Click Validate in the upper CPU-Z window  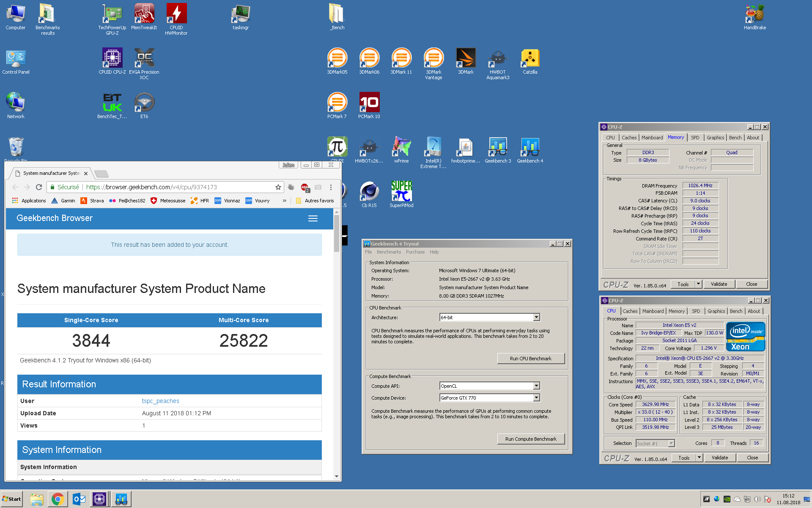(719, 284)
